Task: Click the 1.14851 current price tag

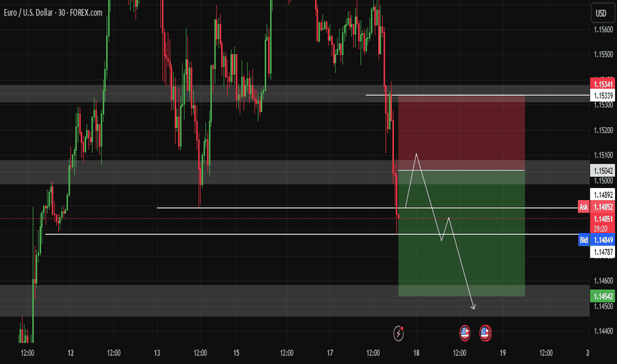Action: pyautogui.click(x=602, y=219)
